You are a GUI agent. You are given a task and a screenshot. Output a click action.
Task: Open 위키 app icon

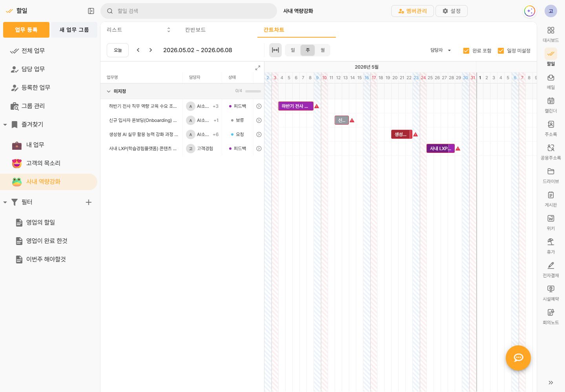(551, 223)
